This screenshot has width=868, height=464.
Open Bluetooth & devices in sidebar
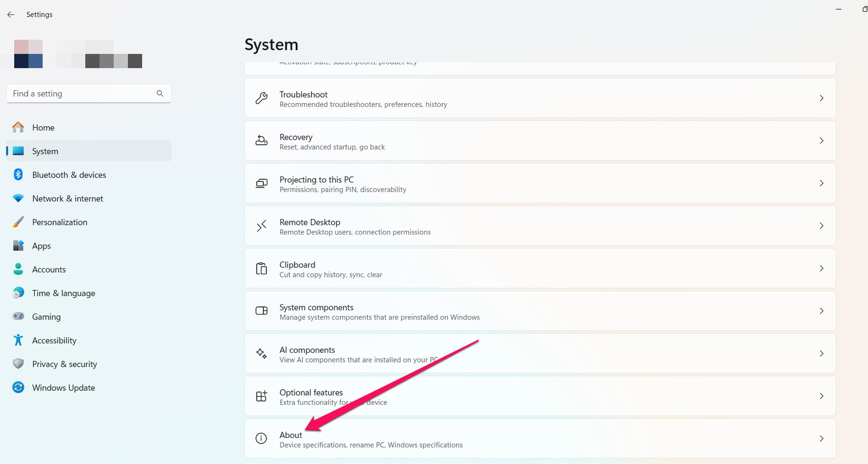coord(69,175)
